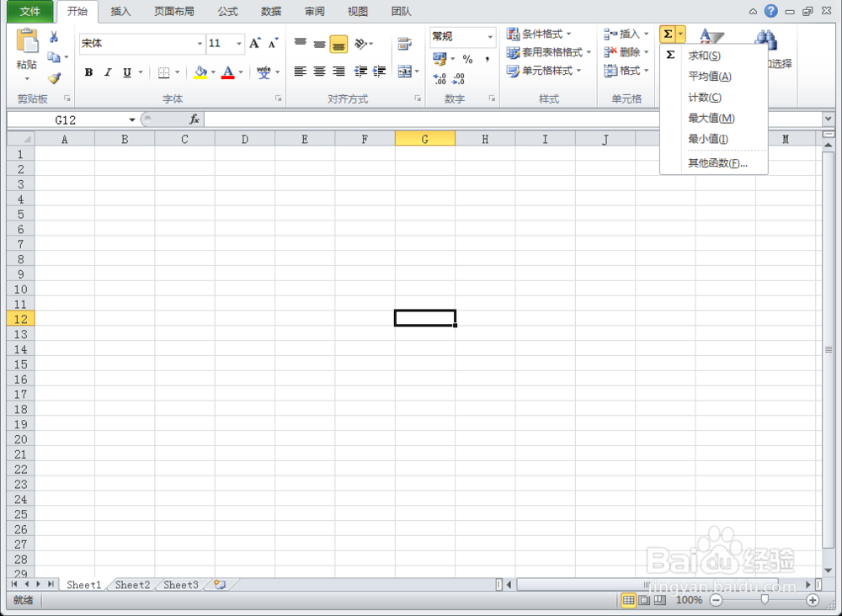This screenshot has height=616, width=842.
Task: Click the Paste clipboard icon
Action: coord(26,42)
